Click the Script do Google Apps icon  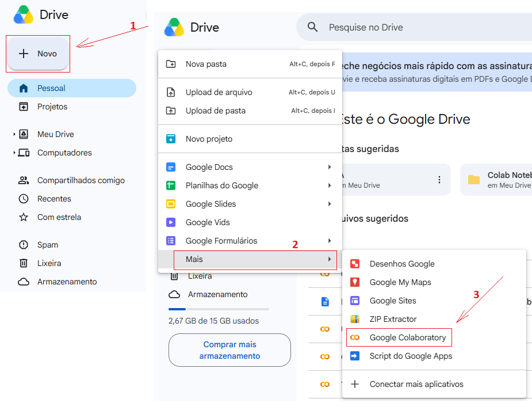pos(355,356)
